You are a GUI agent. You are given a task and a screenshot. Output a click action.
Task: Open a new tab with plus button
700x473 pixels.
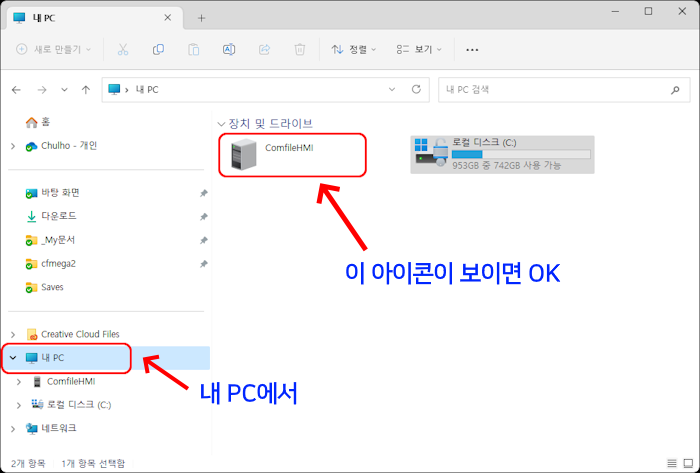click(201, 18)
